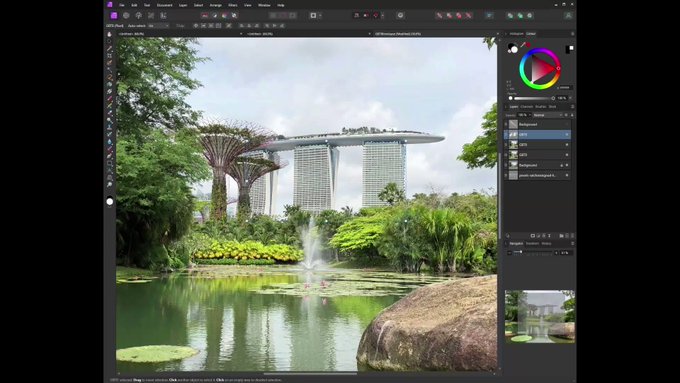The image size is (680, 383).
Task: Select the Flood Fill tool
Action: click(109, 84)
